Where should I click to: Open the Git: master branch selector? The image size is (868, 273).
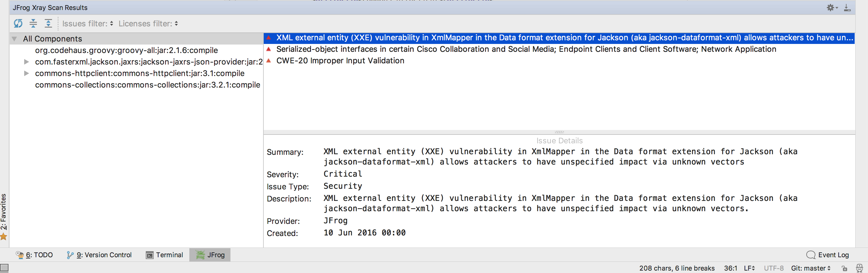[810, 268]
